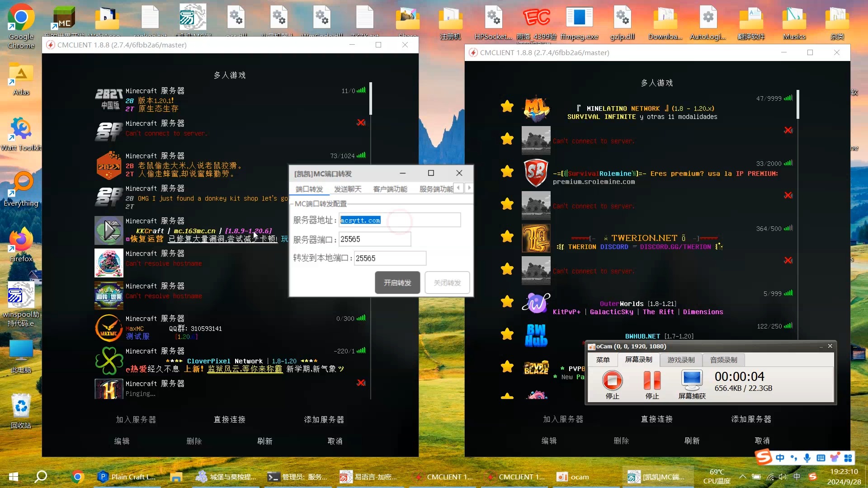Open This PC (此电脑) desktop icon
The width and height of the screenshot is (868, 488).
(21, 356)
